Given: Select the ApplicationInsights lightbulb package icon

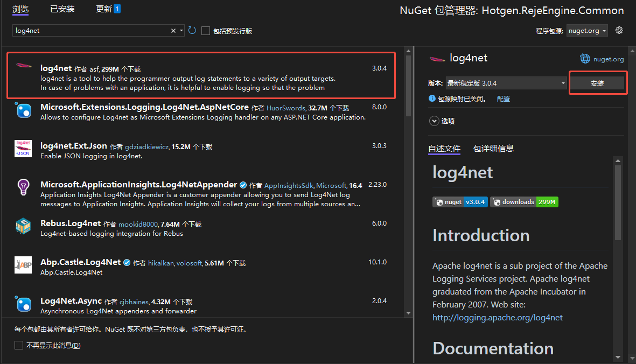Looking at the screenshot, I should 23,187.
